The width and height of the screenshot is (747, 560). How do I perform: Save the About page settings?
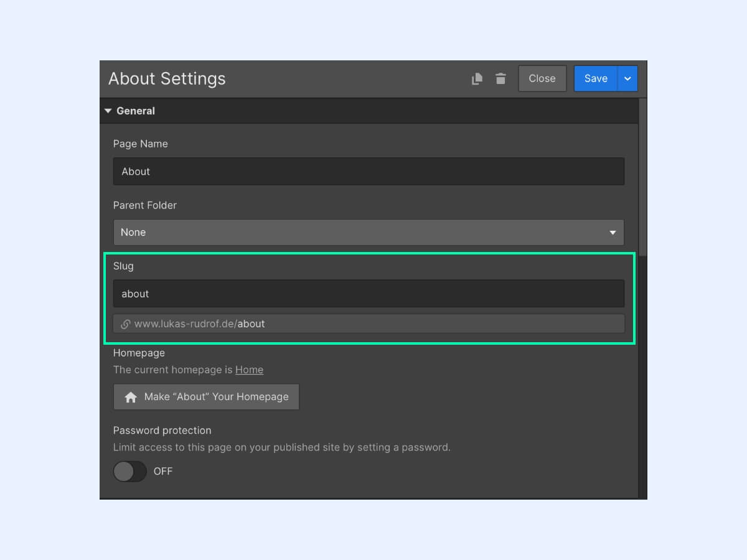pos(596,78)
